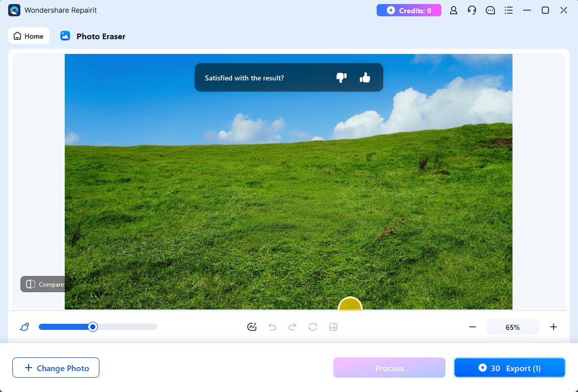Open the Credits: 0 badge
This screenshot has height=392, width=578.
[x=409, y=10]
